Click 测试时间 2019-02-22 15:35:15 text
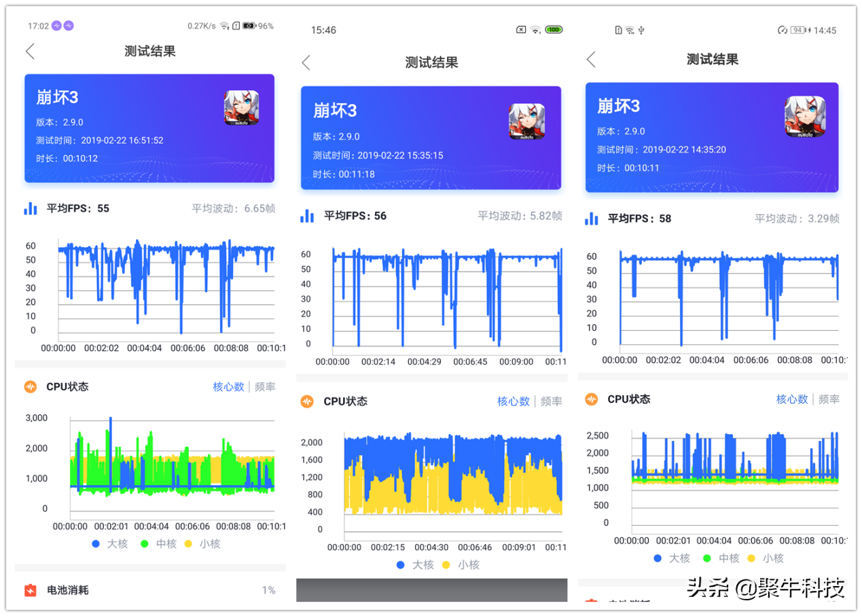This screenshot has width=862, height=616. coord(378,156)
